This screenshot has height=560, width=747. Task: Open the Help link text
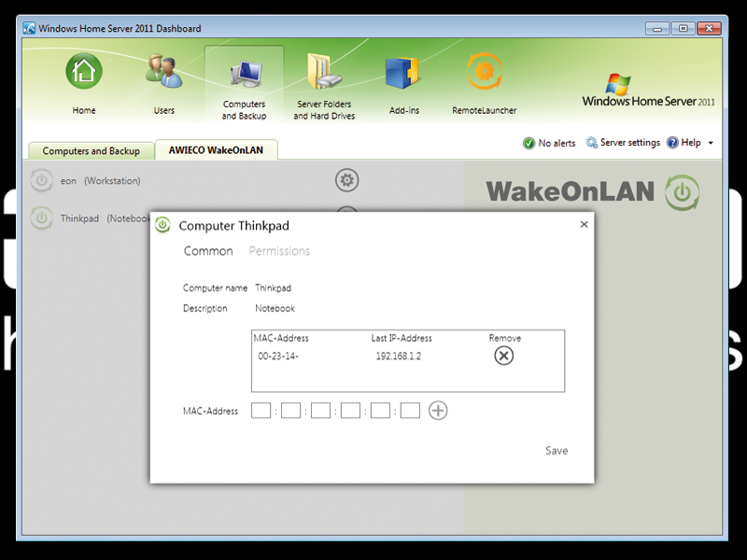click(691, 143)
